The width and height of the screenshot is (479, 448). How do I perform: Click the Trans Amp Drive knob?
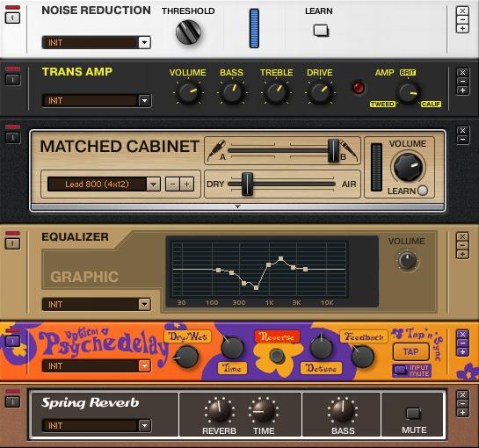pyautogui.click(x=320, y=91)
